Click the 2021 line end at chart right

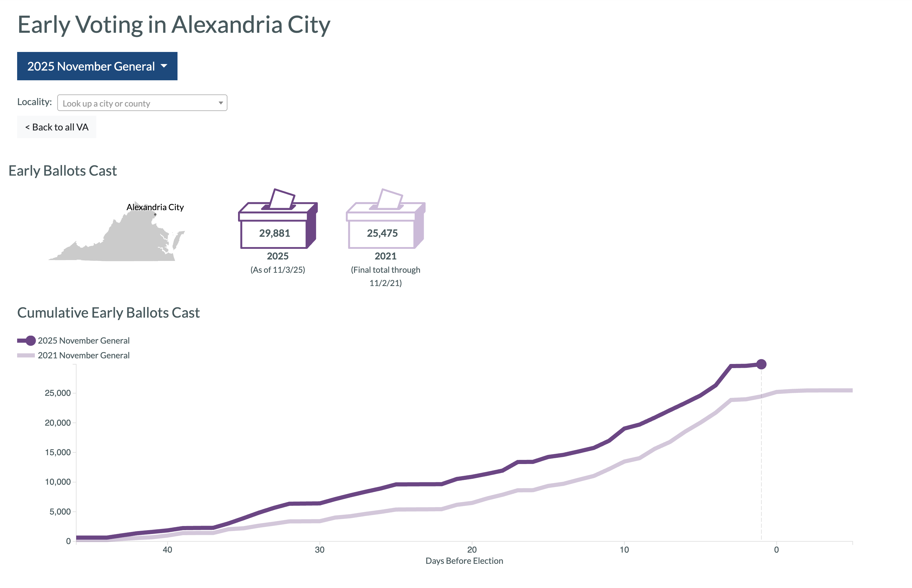click(851, 390)
